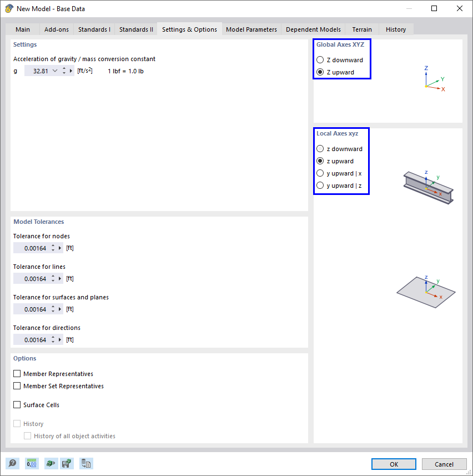473x476 pixels.
Task: Select Z downward for Global Axes
Action: click(x=320, y=60)
